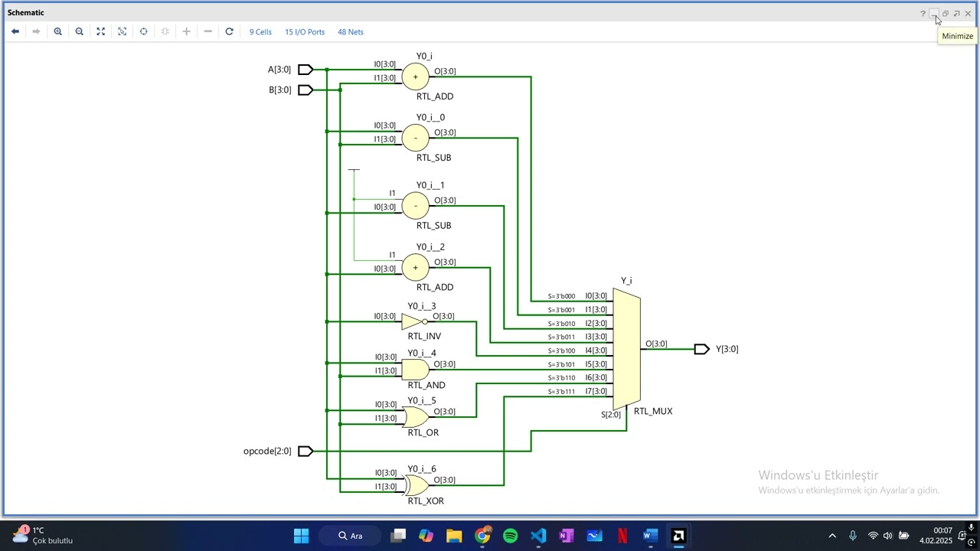The width and height of the screenshot is (980, 551).
Task: Select the RTL_INV inverter gate
Action: point(414,321)
